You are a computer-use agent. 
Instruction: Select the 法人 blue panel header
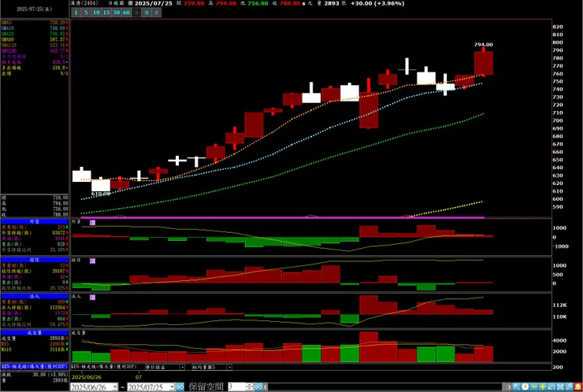click(x=34, y=296)
